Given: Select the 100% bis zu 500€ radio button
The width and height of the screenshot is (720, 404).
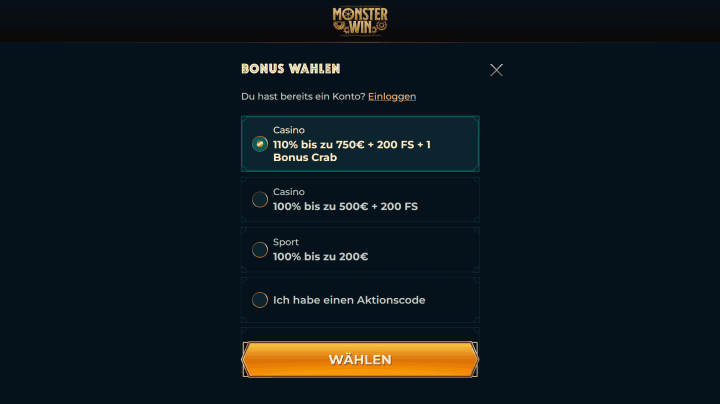Looking at the screenshot, I should pyautogui.click(x=259, y=200).
